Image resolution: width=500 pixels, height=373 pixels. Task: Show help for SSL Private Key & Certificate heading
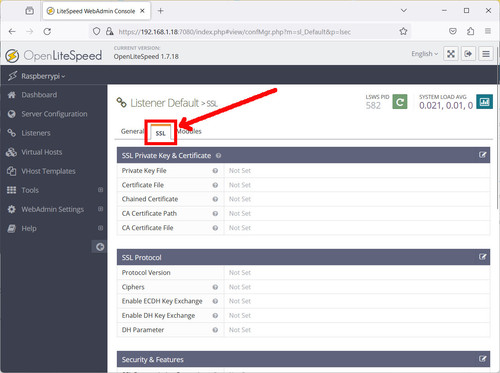click(218, 156)
